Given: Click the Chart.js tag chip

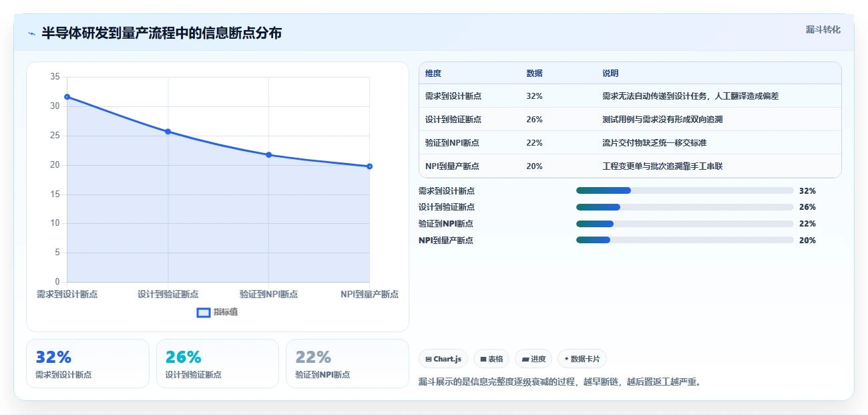Looking at the screenshot, I should pos(443,359).
